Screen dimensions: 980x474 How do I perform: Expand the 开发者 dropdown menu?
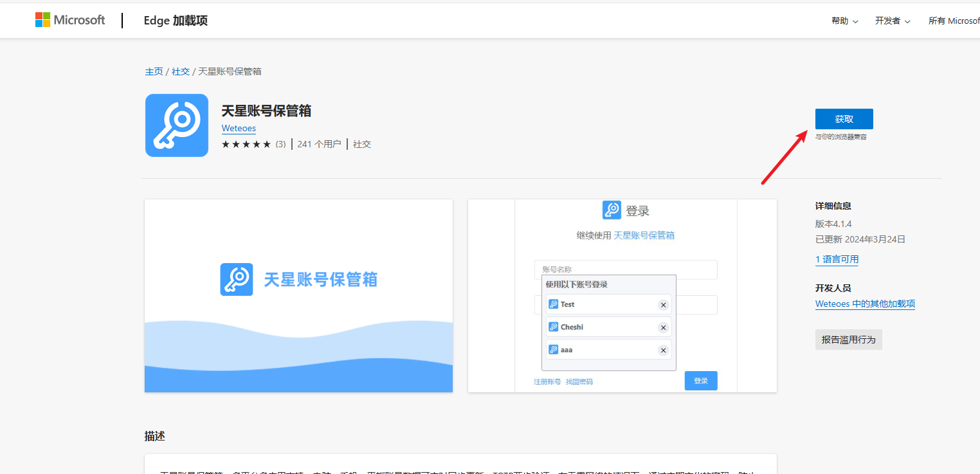(x=893, y=21)
